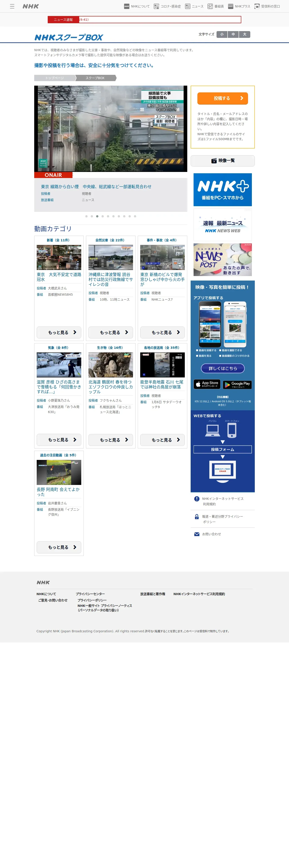Set text size to 中

233,34
